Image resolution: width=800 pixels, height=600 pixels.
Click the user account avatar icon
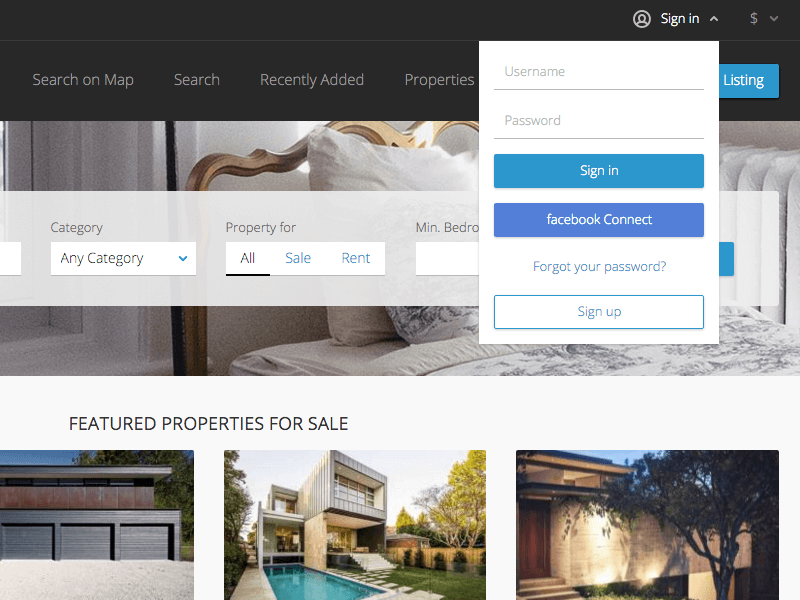click(641, 19)
